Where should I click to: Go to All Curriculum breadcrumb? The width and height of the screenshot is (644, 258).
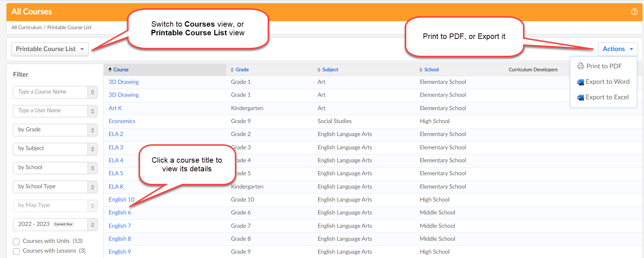[26, 27]
